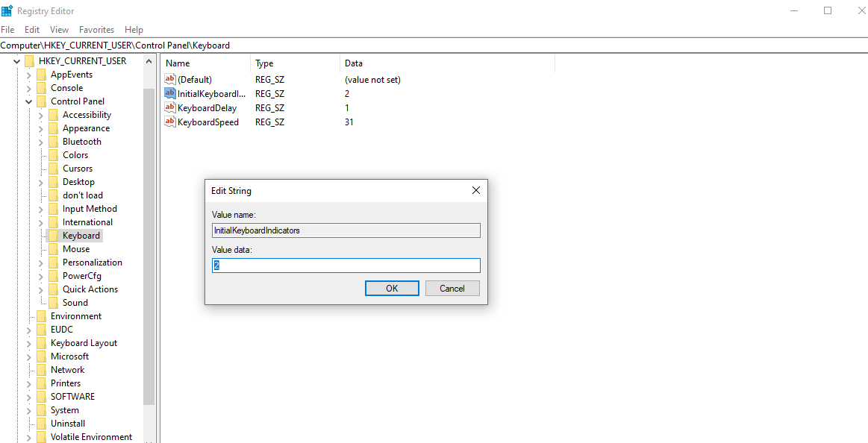The width and height of the screenshot is (868, 443).
Task: Collapse the HKEY_CURRENT_USER tree node
Action: [16, 61]
